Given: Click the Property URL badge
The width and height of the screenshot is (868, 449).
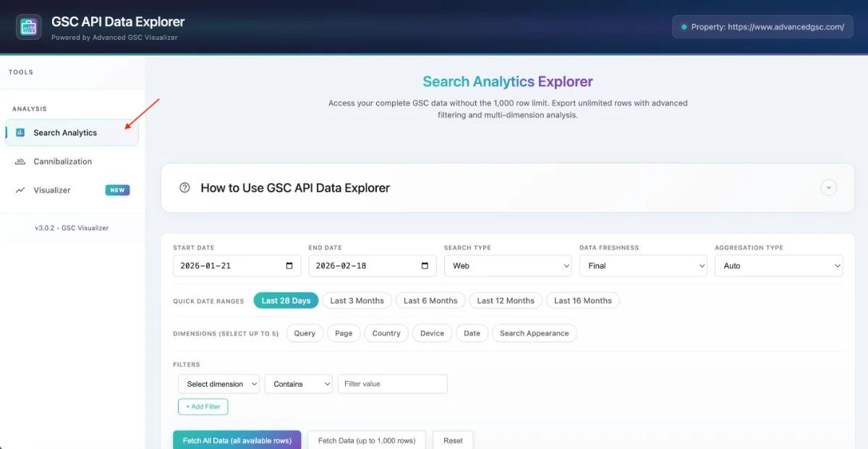Looking at the screenshot, I should click(763, 27).
